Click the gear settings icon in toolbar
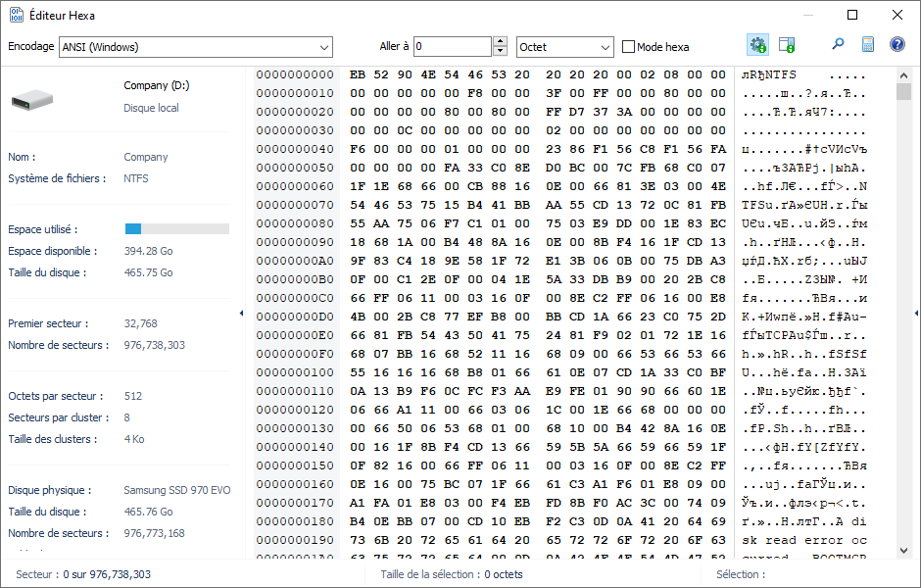This screenshot has width=921, height=588. point(757,45)
